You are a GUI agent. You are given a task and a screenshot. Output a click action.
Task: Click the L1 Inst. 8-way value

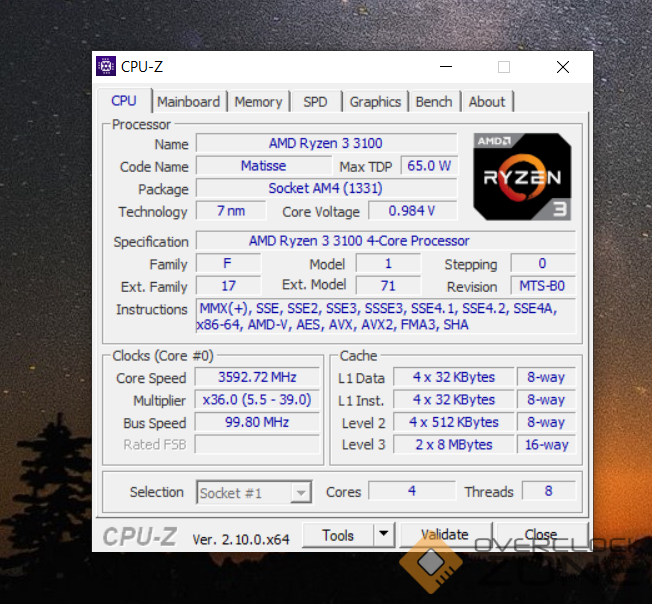click(x=546, y=400)
